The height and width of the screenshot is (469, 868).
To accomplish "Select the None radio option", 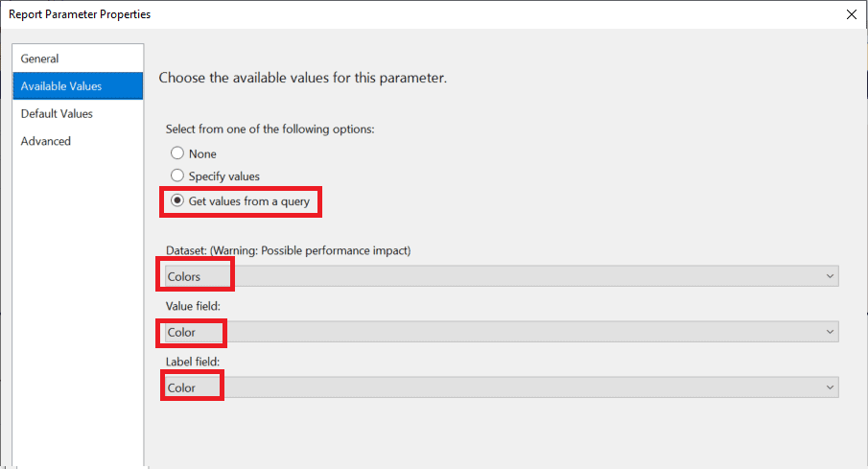I will pyautogui.click(x=177, y=152).
